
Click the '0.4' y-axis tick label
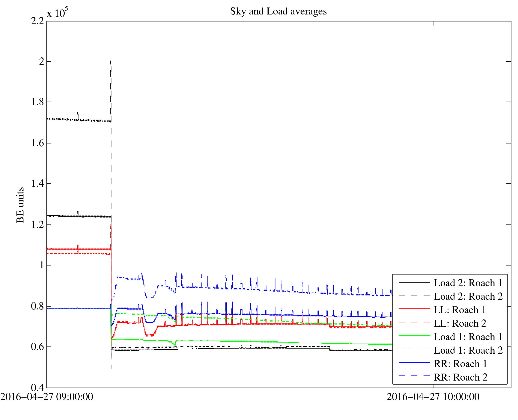pos(37,388)
